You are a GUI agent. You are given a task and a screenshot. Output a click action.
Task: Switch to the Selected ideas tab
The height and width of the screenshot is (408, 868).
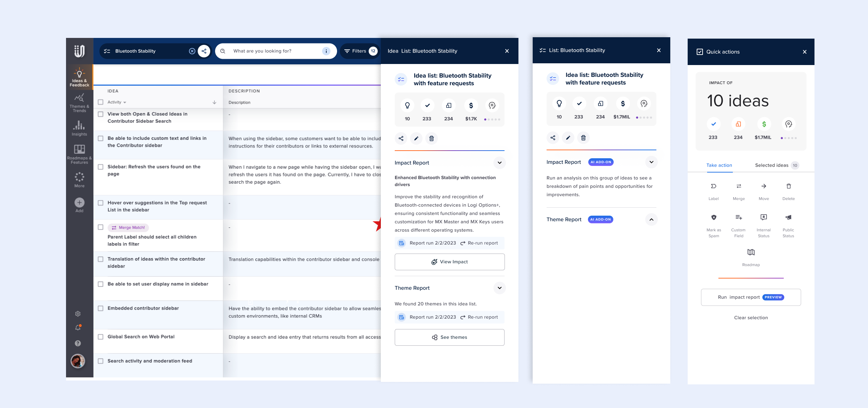pos(777,165)
